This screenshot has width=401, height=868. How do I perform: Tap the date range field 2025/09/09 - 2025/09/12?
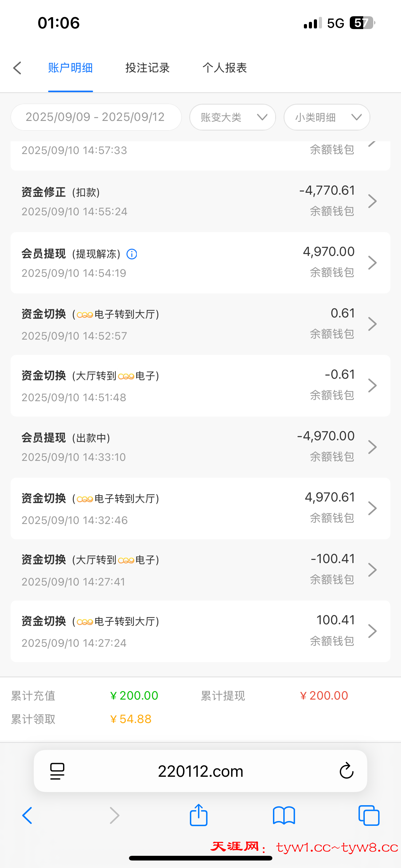point(96,117)
